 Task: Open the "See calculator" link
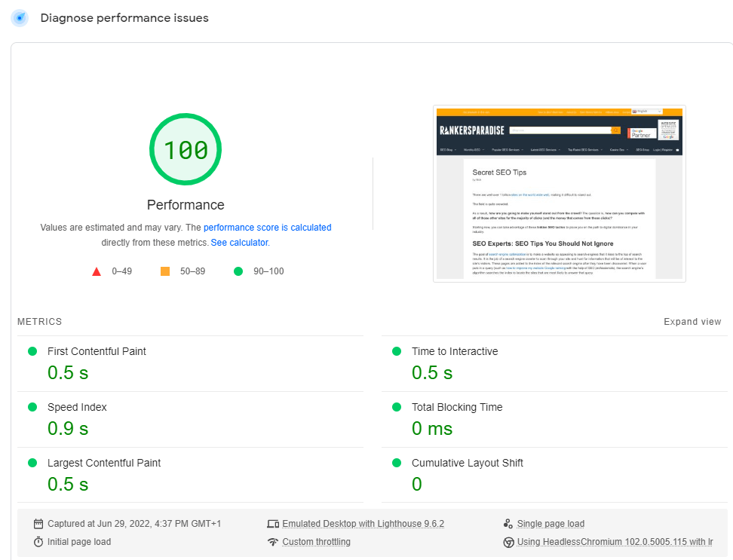pyautogui.click(x=239, y=243)
